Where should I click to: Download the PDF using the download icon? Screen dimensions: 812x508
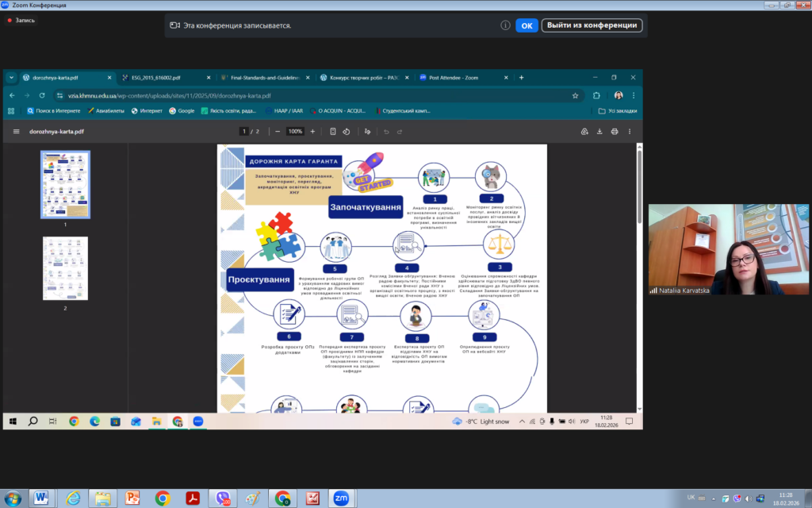pyautogui.click(x=599, y=132)
